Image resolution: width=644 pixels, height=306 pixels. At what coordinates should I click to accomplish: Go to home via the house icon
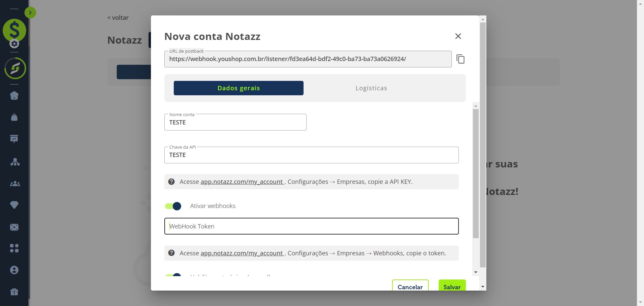coord(14,96)
